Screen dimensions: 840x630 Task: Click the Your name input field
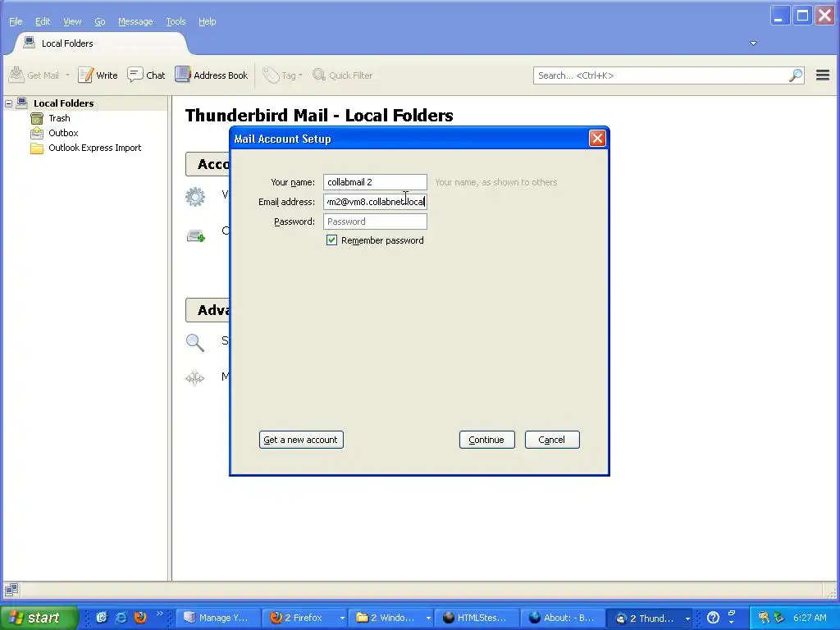(375, 182)
